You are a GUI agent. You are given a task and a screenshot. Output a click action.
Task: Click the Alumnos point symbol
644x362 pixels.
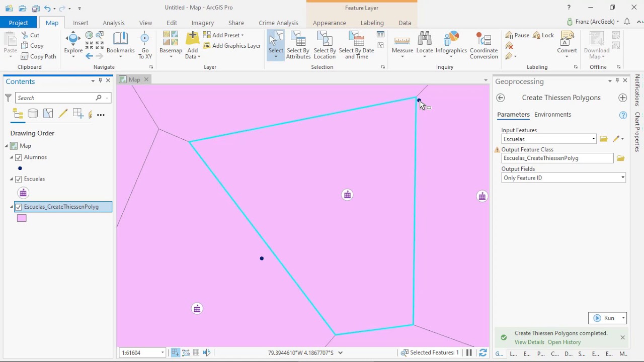pyautogui.click(x=20, y=168)
